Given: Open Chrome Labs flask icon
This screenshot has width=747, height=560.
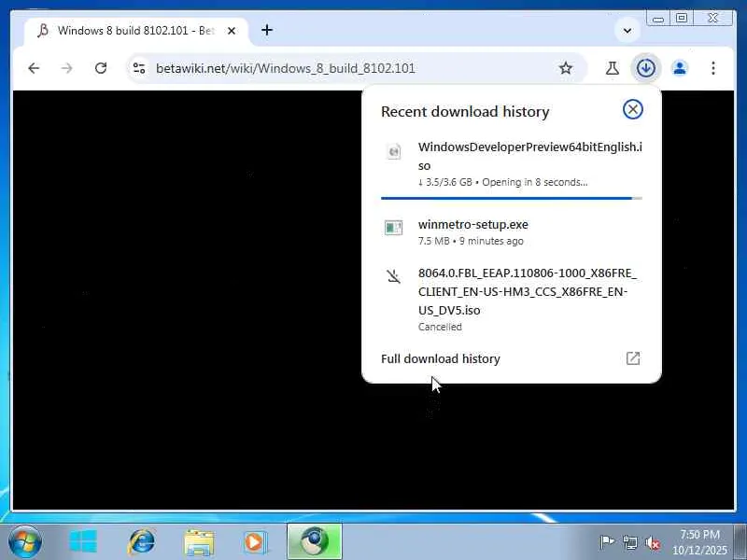Looking at the screenshot, I should coord(613,68).
